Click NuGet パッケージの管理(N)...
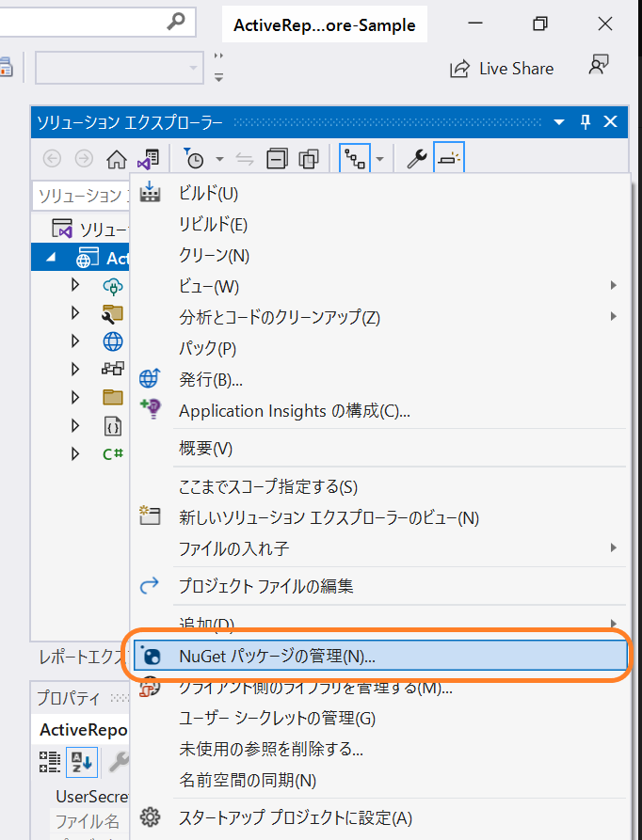 379,656
